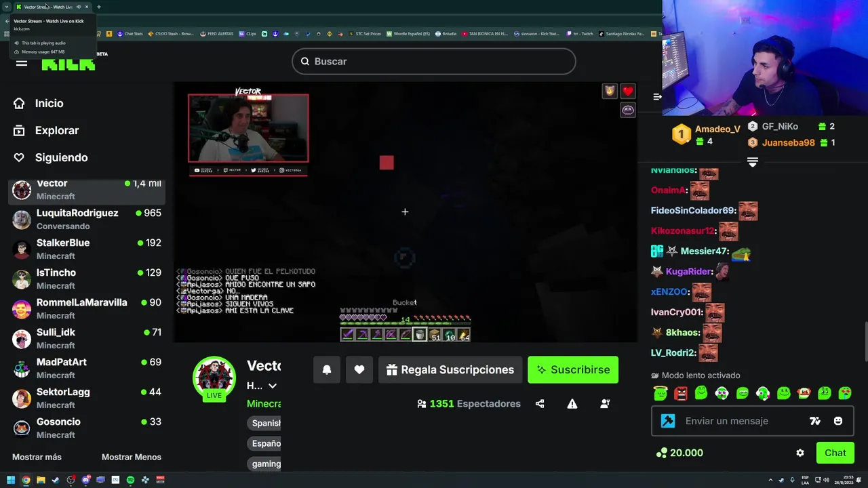Open Vector's live avatar

[214, 378]
